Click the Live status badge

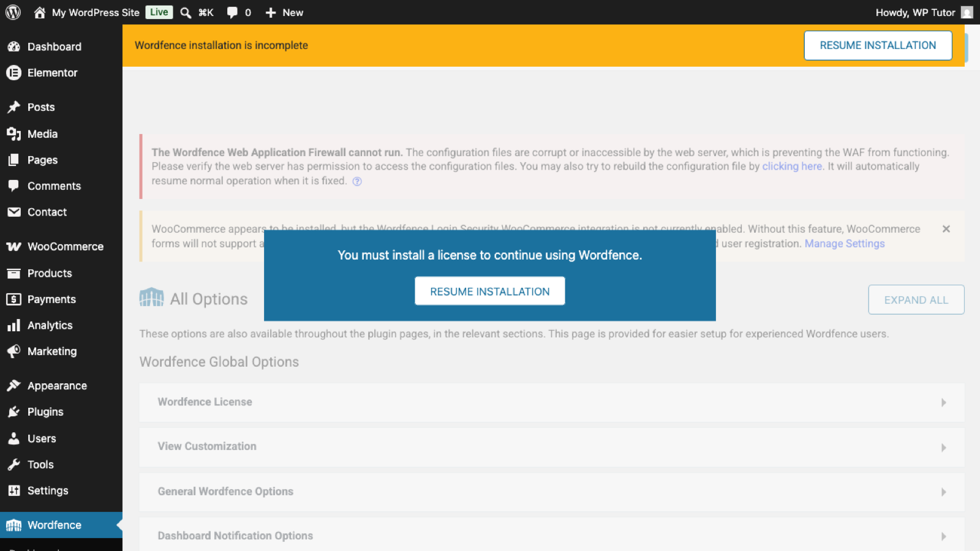click(159, 12)
